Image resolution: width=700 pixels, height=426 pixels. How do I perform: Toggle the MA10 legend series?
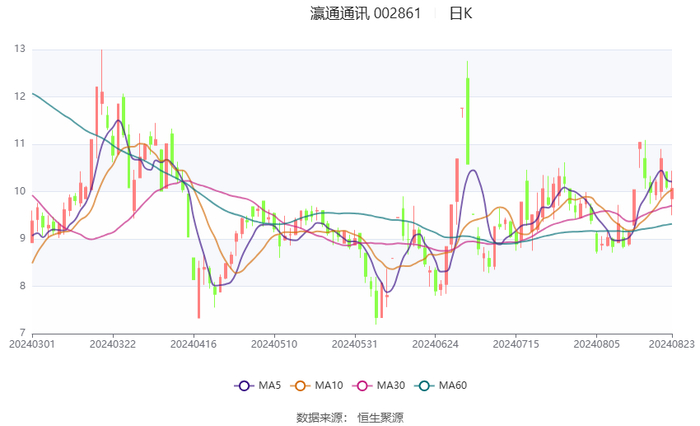click(x=317, y=385)
